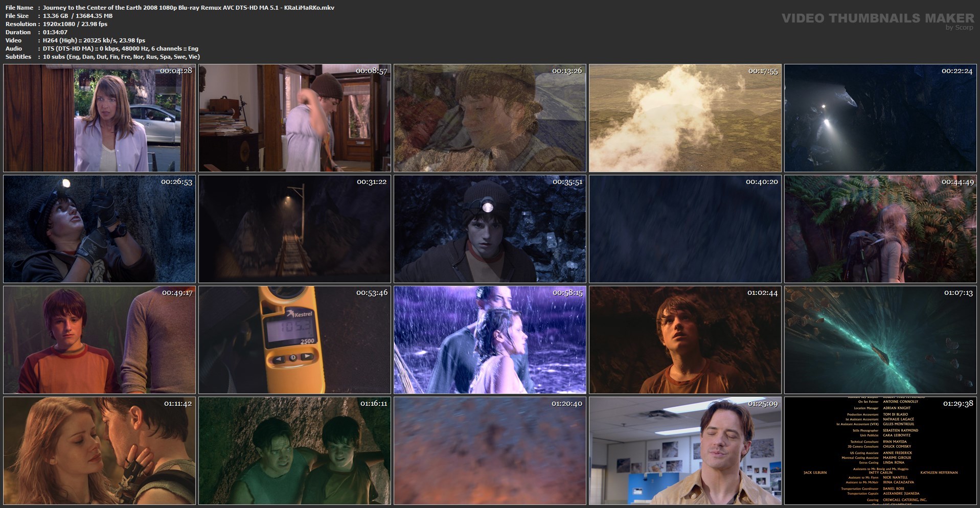
Task: Click the video codec line H264 (High)
Action: point(94,40)
